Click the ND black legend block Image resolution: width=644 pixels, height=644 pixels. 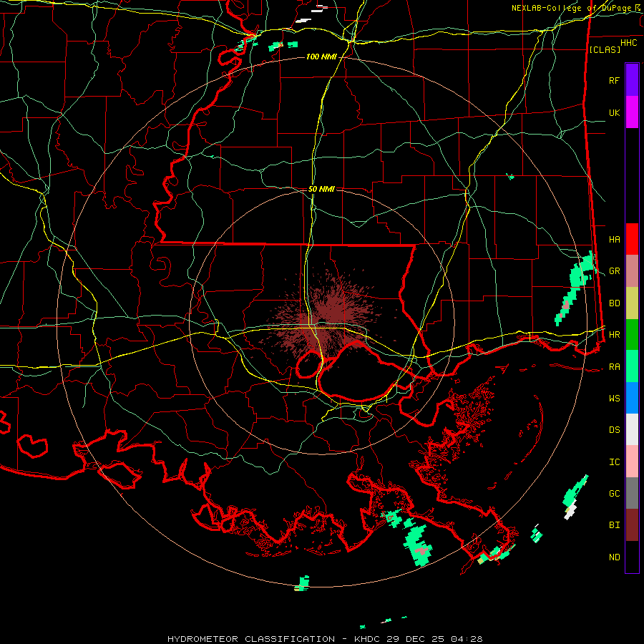tap(632, 557)
